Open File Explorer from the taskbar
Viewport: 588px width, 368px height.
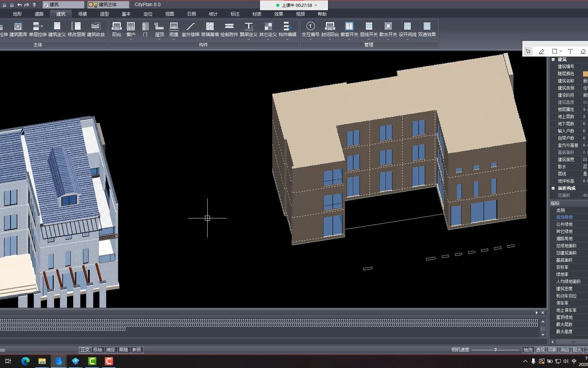click(42, 361)
